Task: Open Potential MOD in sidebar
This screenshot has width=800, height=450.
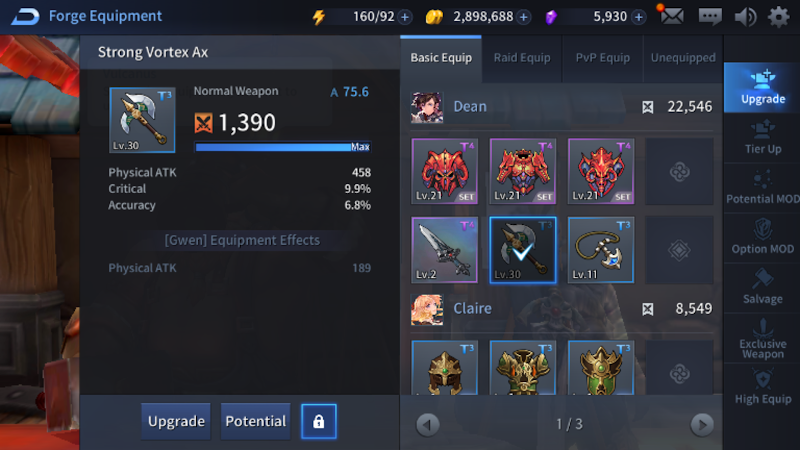Action: (762, 188)
